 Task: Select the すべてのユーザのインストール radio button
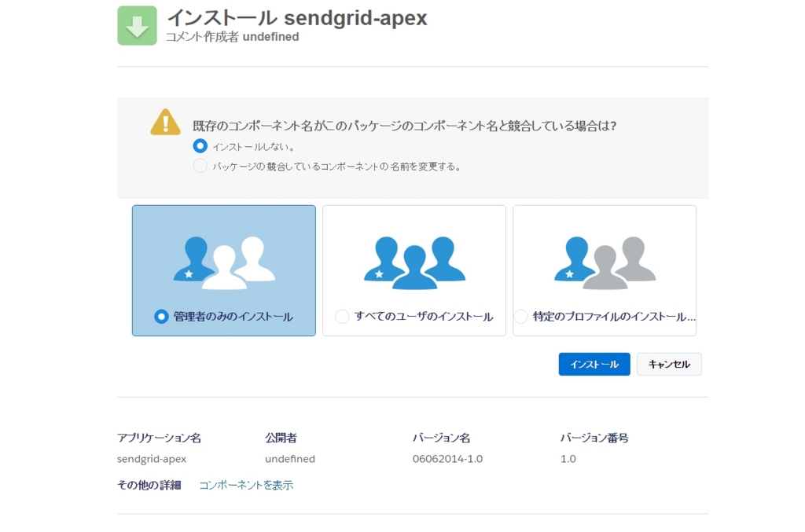pyautogui.click(x=342, y=317)
